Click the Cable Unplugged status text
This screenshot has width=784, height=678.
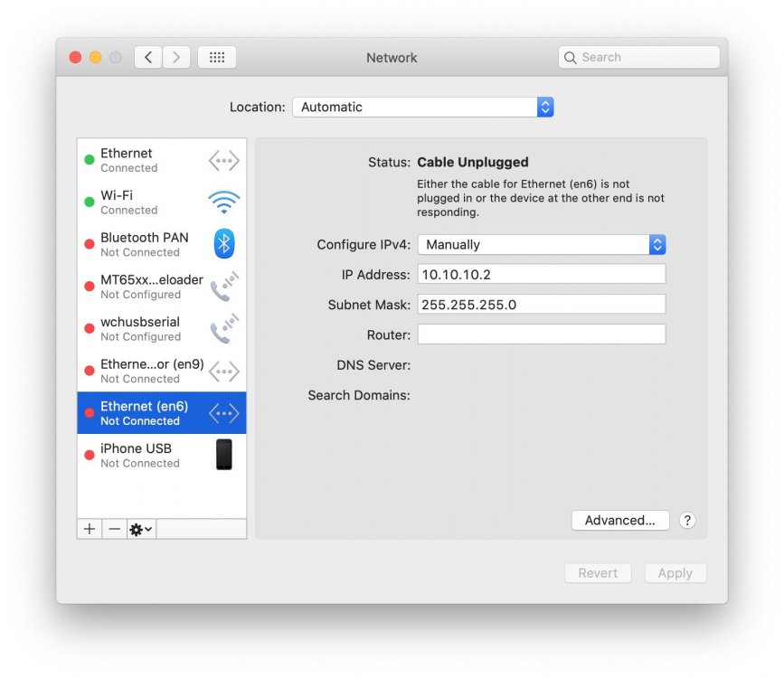pyautogui.click(x=473, y=162)
